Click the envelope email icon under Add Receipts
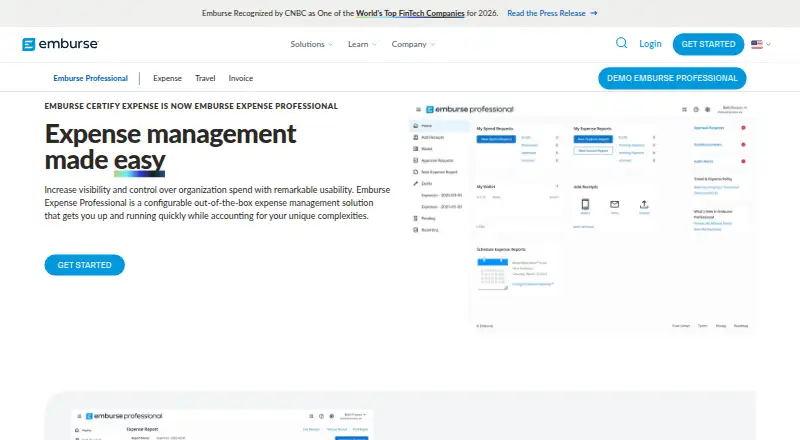 (x=614, y=204)
